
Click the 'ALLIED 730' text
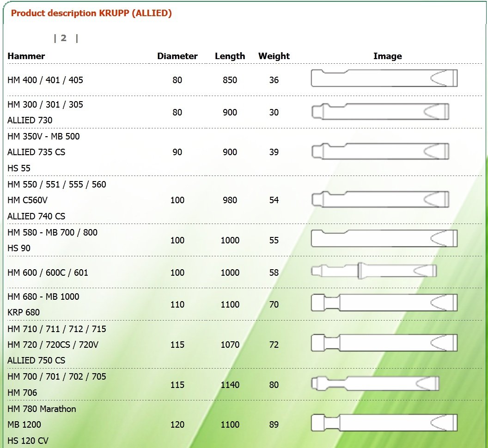(x=30, y=120)
